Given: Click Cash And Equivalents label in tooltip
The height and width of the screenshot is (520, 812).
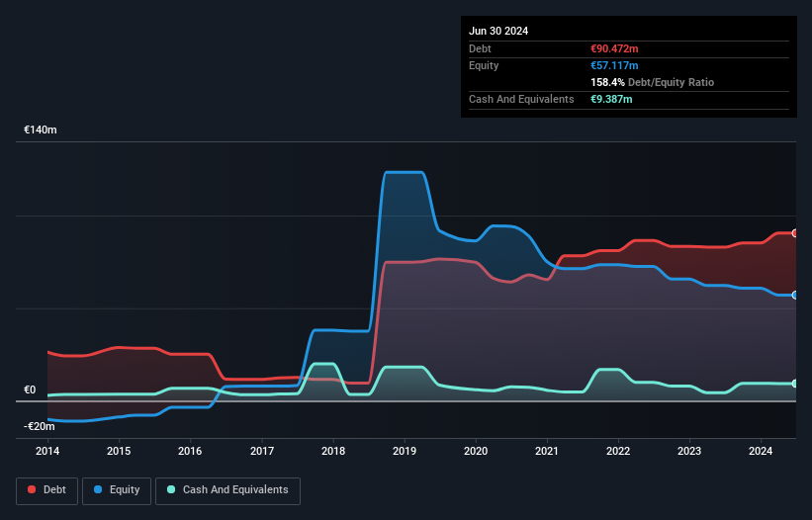Looking at the screenshot, I should (x=521, y=99).
